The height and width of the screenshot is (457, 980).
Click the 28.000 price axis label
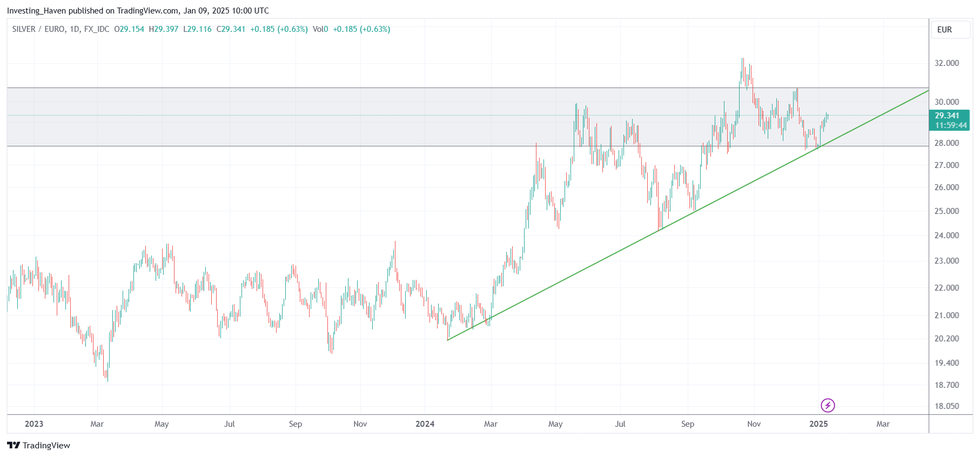(x=947, y=143)
